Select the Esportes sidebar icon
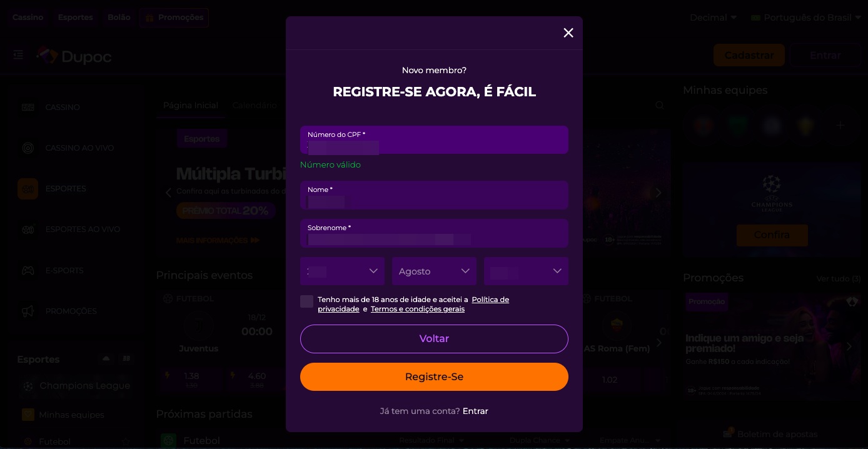Screen dimensions: 868x449 click(28, 189)
